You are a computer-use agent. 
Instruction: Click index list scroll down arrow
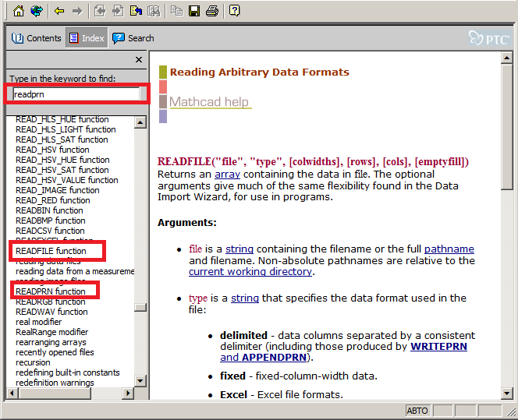point(140,381)
